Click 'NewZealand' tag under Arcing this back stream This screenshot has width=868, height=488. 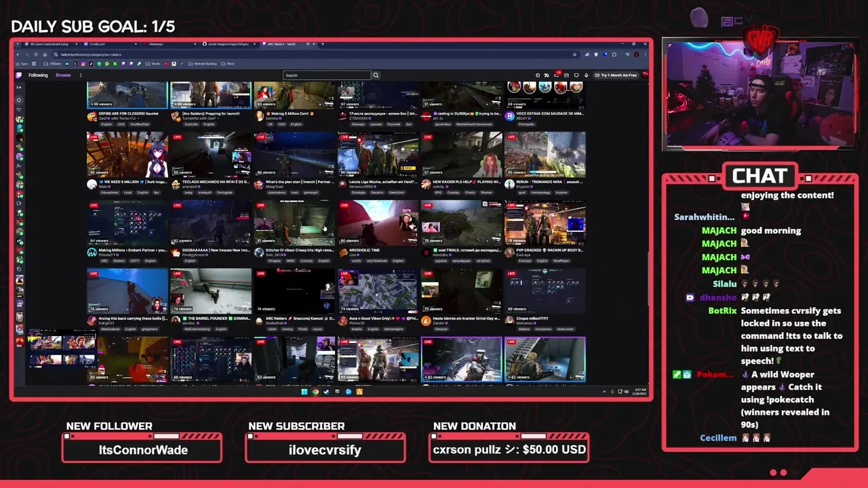(x=110, y=329)
